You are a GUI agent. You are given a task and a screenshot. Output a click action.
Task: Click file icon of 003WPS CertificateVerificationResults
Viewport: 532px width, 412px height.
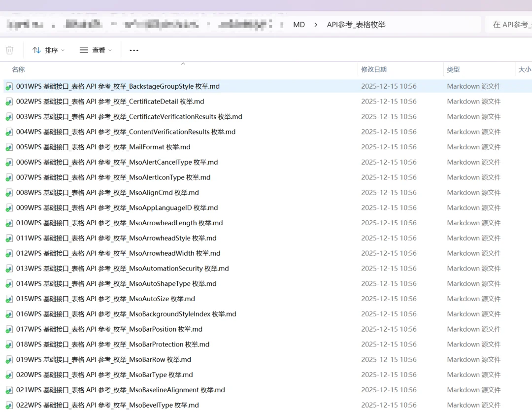(x=9, y=117)
